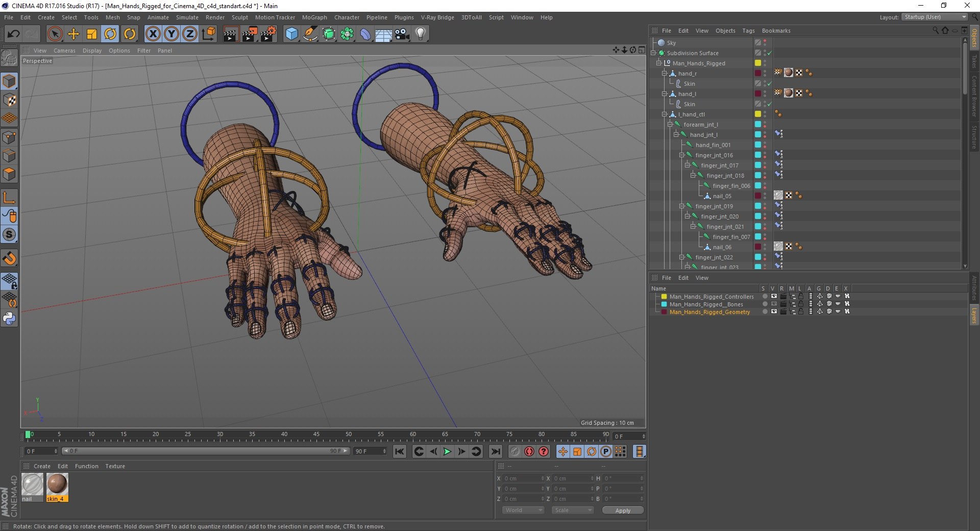Click the Light bulb icon
Image resolution: width=980 pixels, height=531 pixels.
421,34
